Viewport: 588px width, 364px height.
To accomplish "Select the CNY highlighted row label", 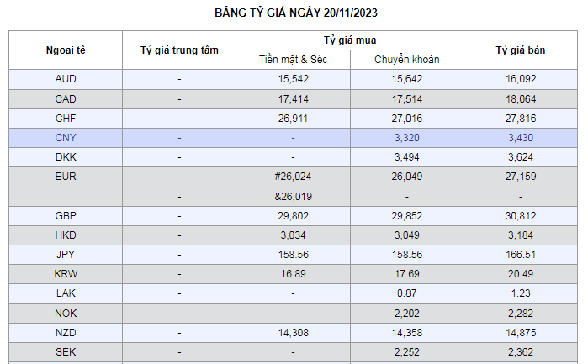I will coord(65,138).
